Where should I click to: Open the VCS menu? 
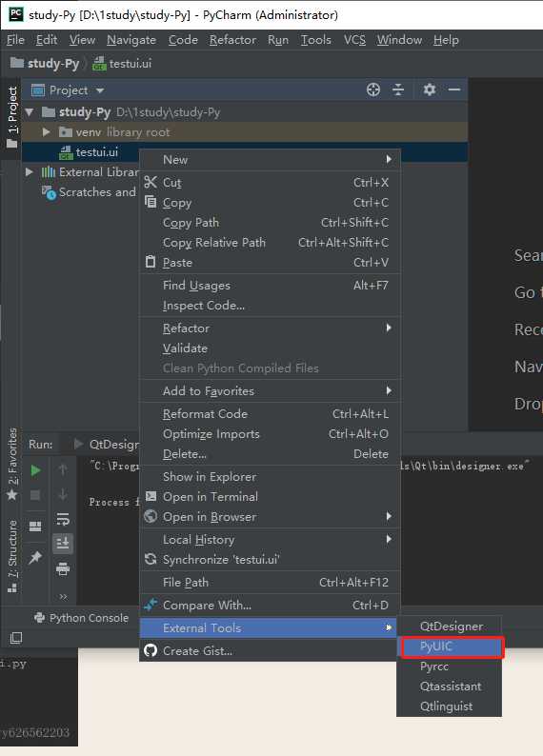(354, 40)
